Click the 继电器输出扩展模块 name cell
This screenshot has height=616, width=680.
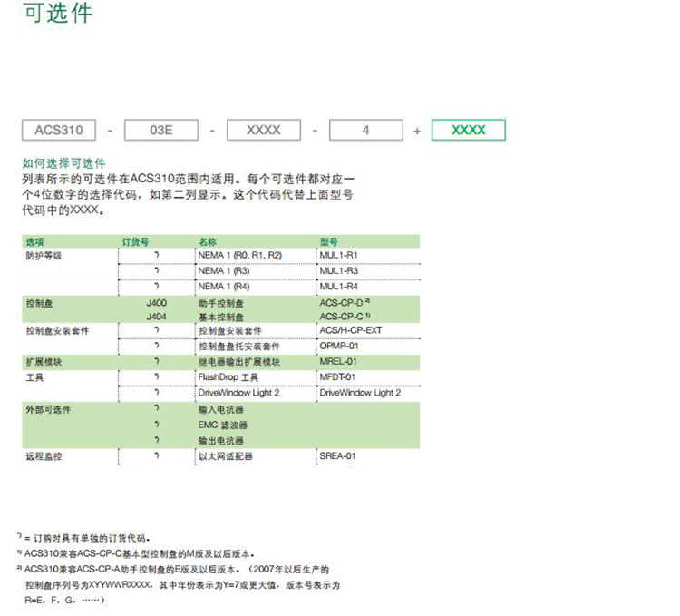point(239,362)
